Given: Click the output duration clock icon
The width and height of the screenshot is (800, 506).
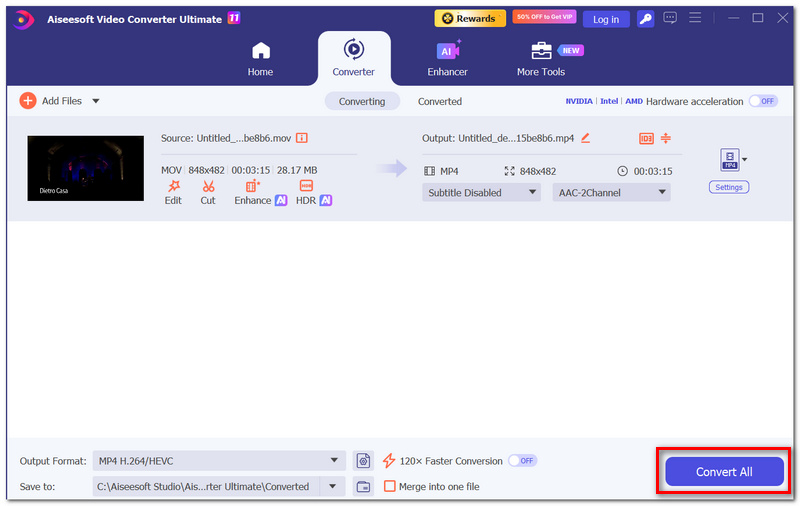Looking at the screenshot, I should click(622, 171).
